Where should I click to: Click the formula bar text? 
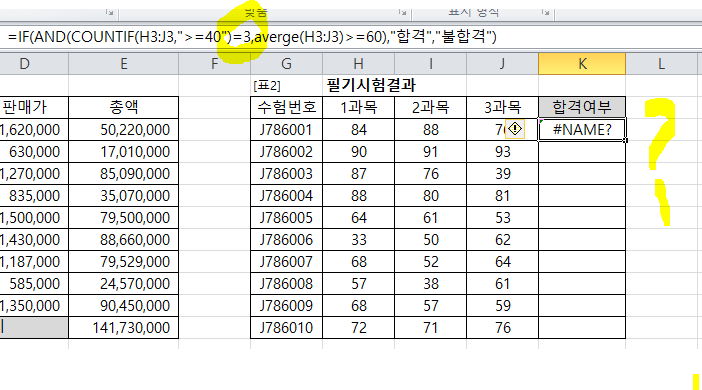(x=252, y=37)
